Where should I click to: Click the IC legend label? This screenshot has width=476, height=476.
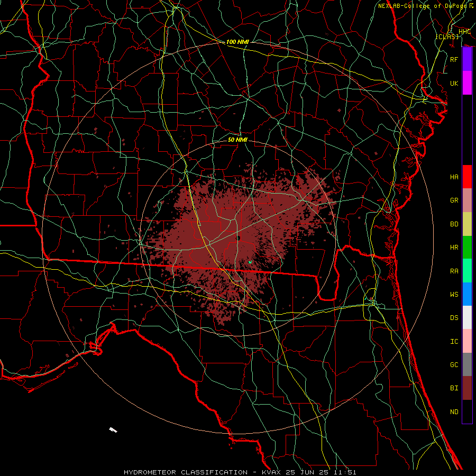(454, 342)
